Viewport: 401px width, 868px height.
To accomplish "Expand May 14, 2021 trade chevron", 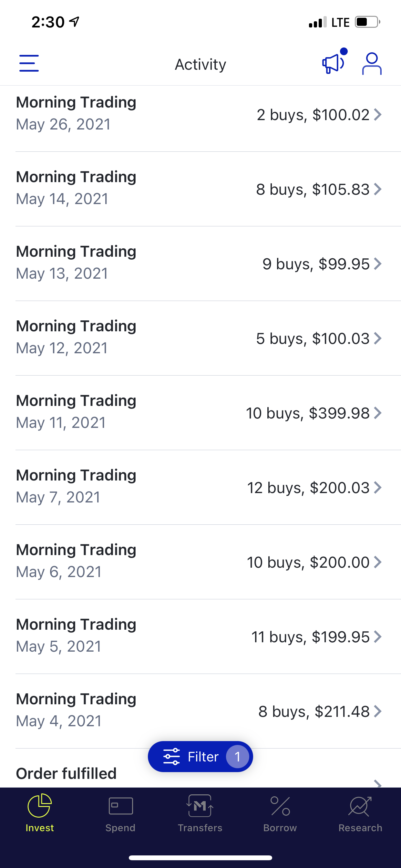I will [378, 189].
